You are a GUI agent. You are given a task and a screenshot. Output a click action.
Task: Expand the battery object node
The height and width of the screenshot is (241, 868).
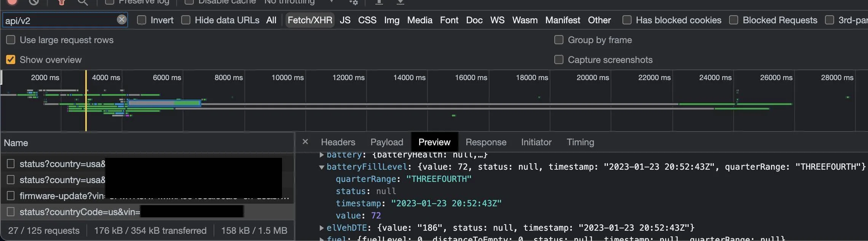[322, 155]
